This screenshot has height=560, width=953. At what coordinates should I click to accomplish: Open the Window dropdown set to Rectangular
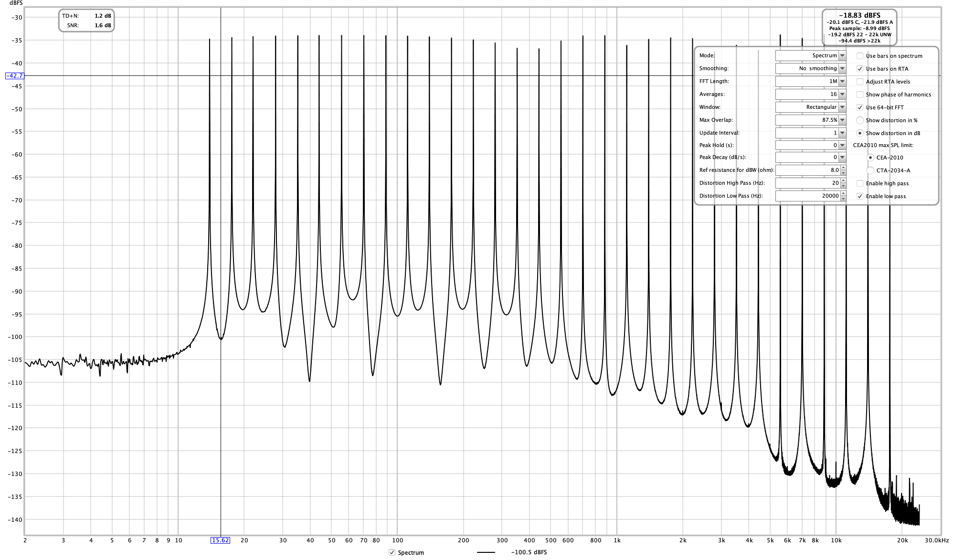pyautogui.click(x=810, y=107)
